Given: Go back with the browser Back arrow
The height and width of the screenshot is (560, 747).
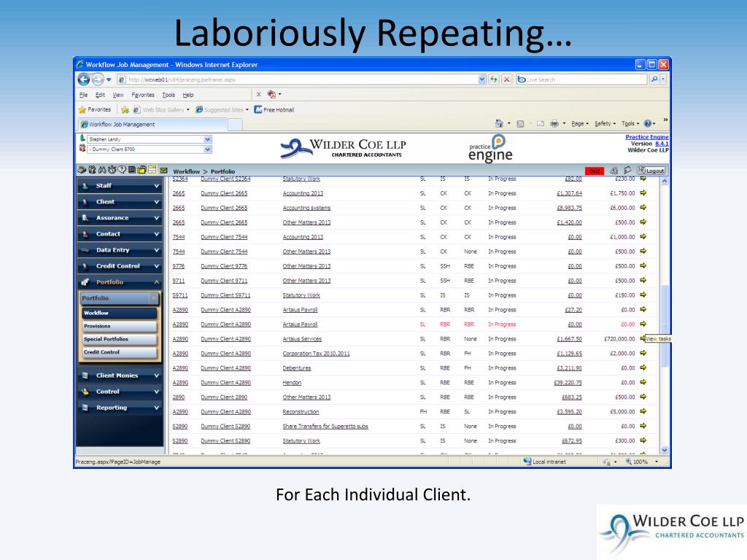Looking at the screenshot, I should click(83, 79).
